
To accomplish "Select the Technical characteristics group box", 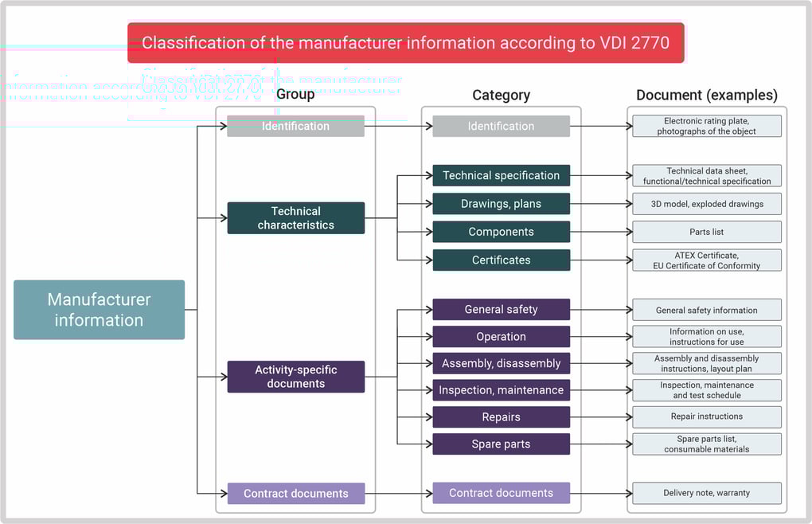I will 295,218.
